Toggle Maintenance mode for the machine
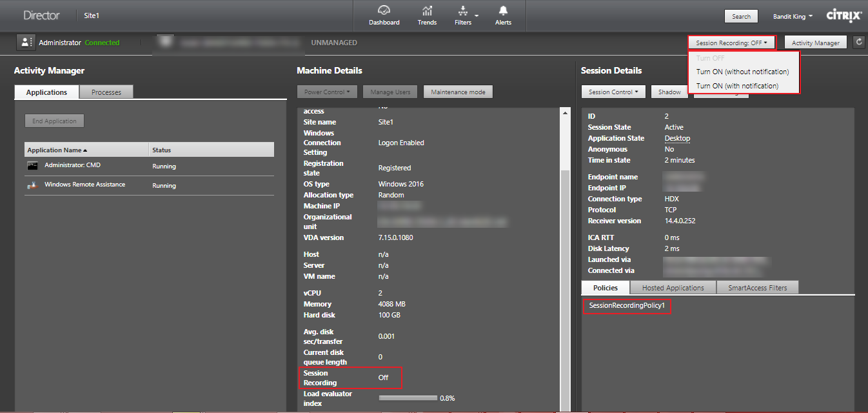The image size is (868, 413). tap(458, 92)
